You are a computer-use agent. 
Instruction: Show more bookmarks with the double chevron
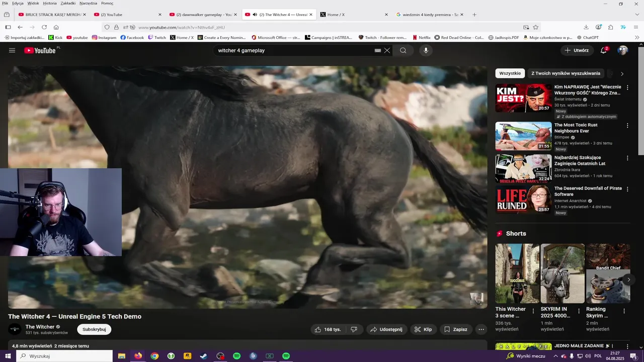click(x=637, y=37)
